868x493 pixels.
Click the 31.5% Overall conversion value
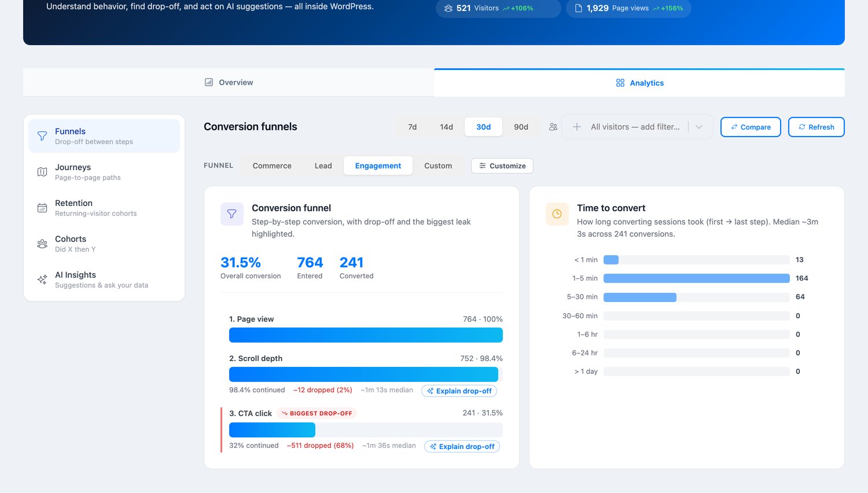tap(241, 263)
